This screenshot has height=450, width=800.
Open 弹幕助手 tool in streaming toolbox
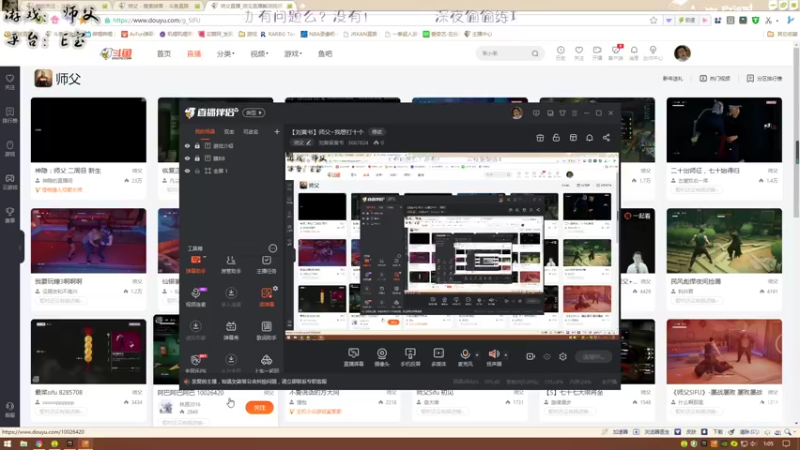[x=195, y=264]
